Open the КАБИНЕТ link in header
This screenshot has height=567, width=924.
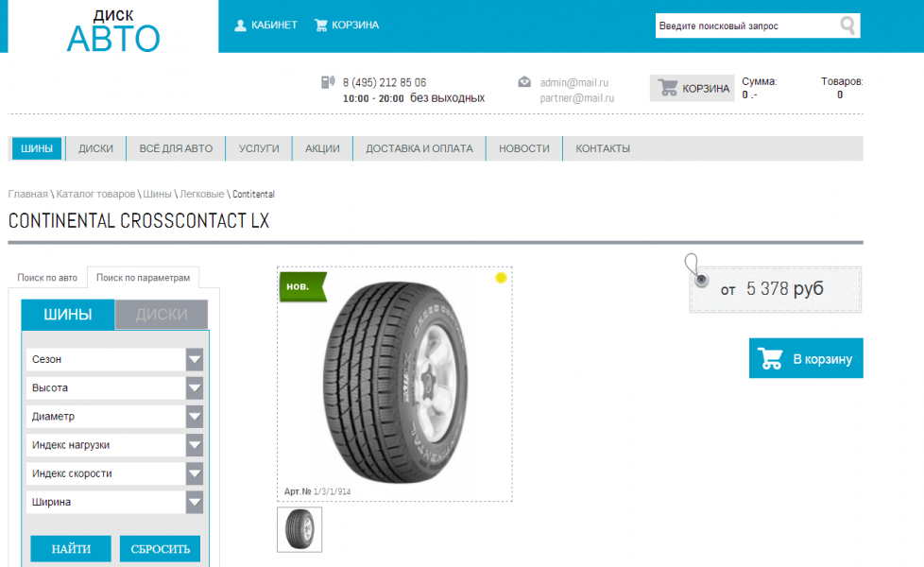274,26
